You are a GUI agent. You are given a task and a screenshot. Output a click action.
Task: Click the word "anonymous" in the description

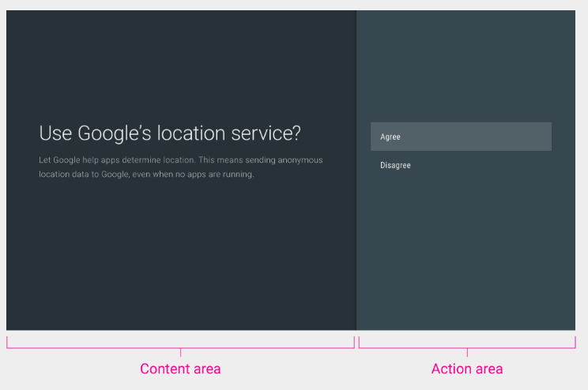(302, 160)
